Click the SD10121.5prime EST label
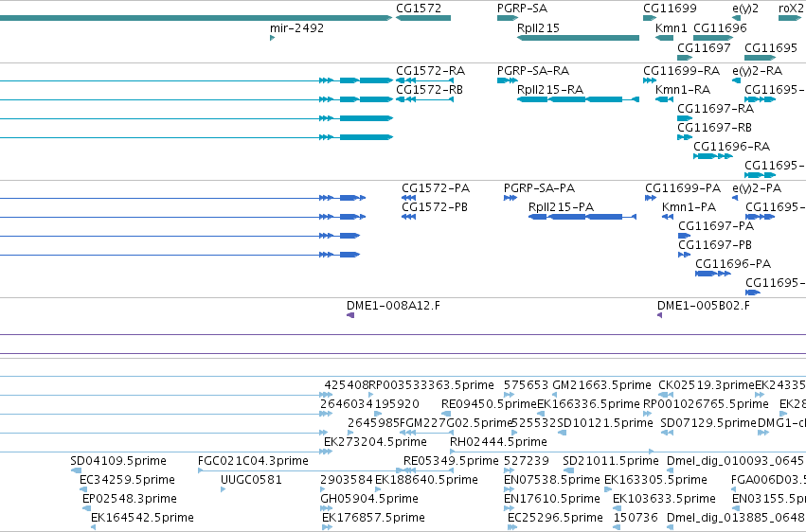The height and width of the screenshot is (532, 806). tap(605, 423)
